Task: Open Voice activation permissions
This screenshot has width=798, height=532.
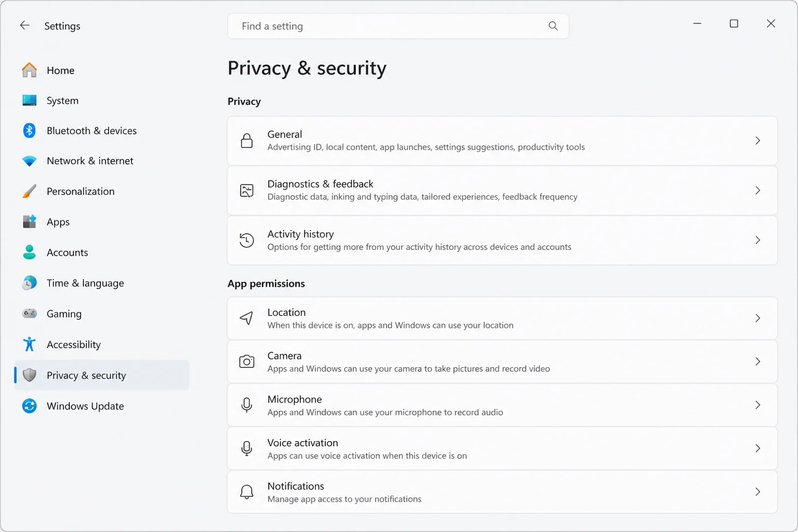Action: point(502,448)
